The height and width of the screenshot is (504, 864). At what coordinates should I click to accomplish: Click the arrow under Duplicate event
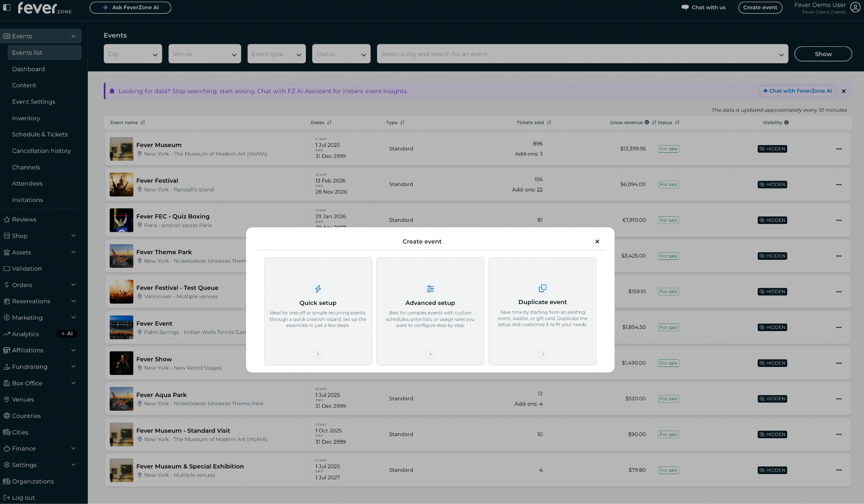pos(543,354)
